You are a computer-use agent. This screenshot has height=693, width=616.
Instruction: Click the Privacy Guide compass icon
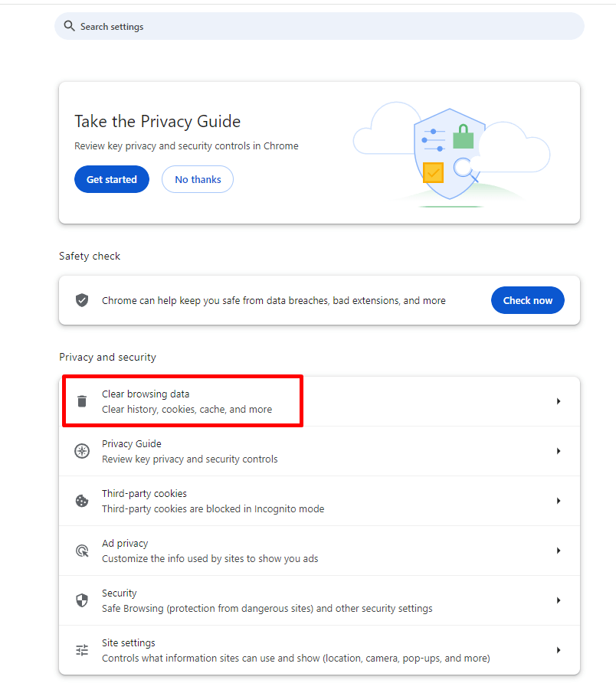click(x=82, y=451)
